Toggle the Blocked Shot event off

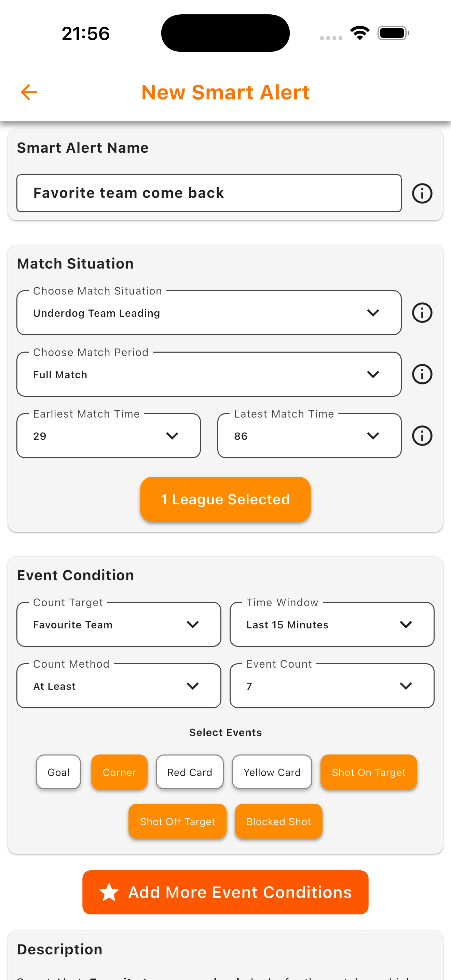tap(279, 821)
